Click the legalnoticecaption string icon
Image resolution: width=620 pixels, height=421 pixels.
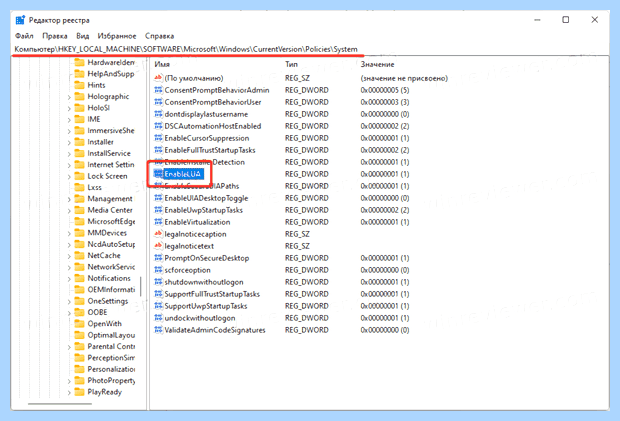click(x=158, y=234)
